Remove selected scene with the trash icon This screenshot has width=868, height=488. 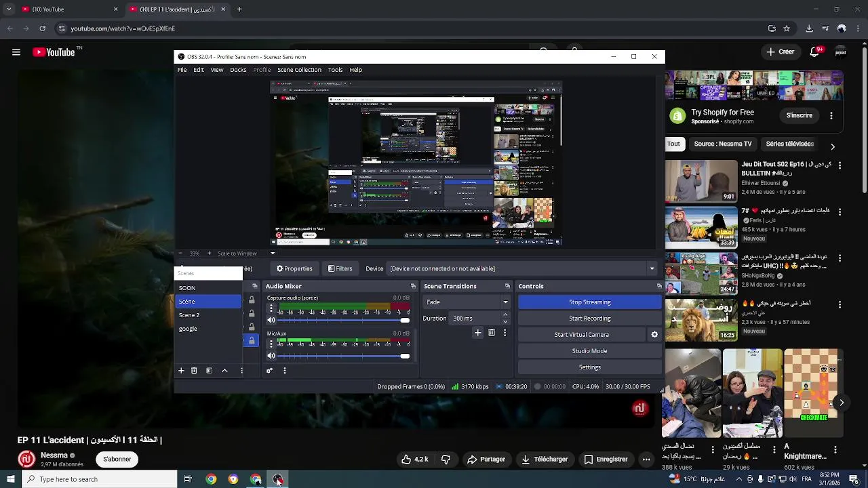point(194,371)
